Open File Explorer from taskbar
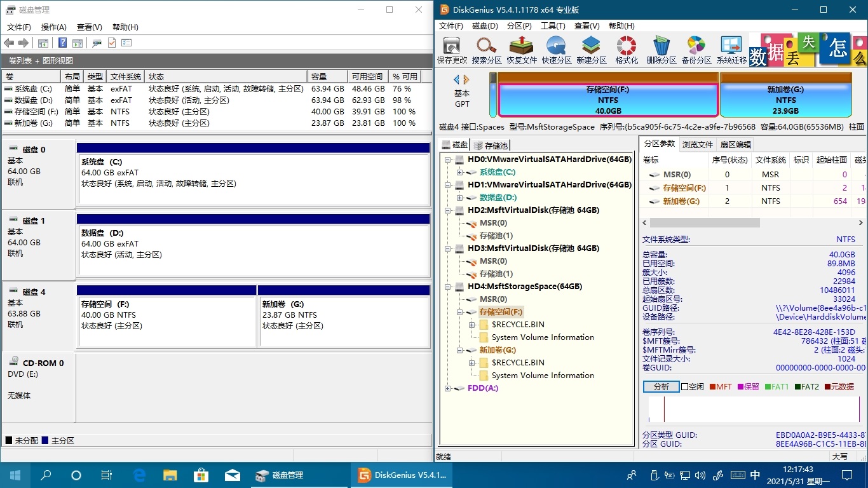This screenshot has width=868, height=488. click(170, 475)
